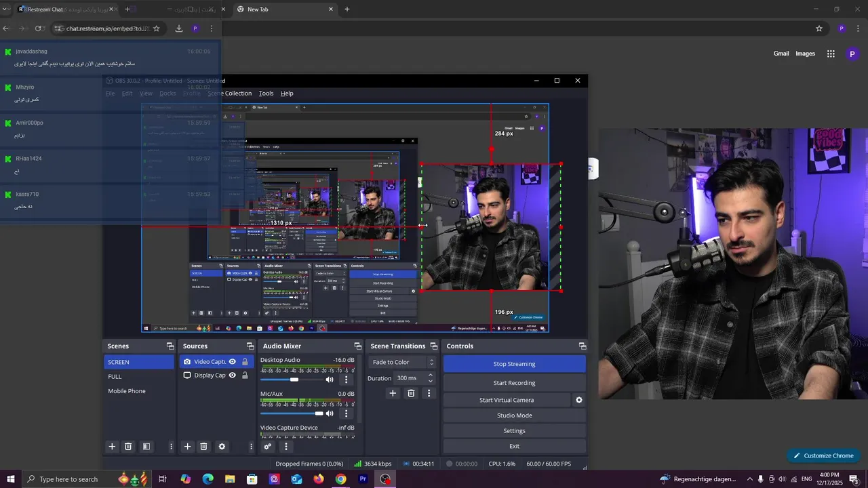Select the Mobile Phone scene
The height and width of the screenshot is (488, 868).
139,391
